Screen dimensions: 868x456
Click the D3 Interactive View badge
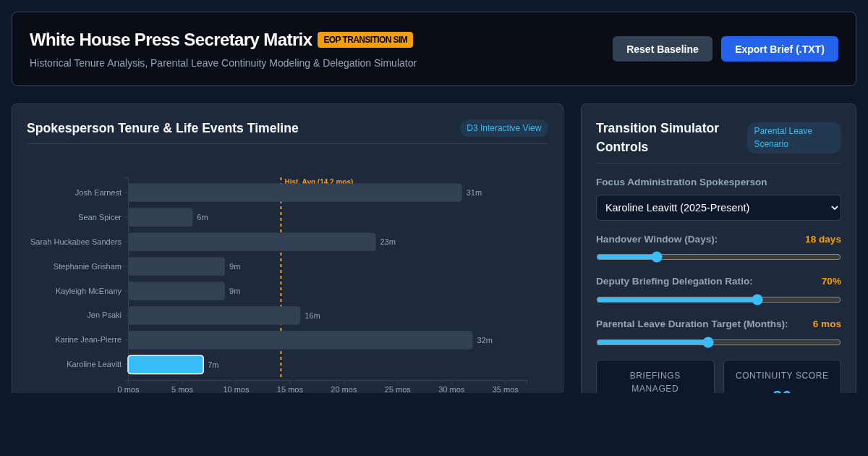tap(504, 128)
